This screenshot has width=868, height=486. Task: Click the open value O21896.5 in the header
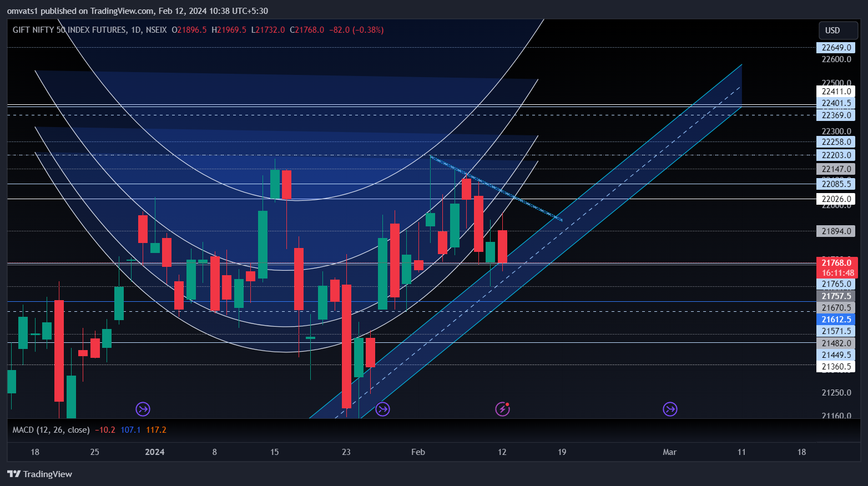click(x=189, y=30)
